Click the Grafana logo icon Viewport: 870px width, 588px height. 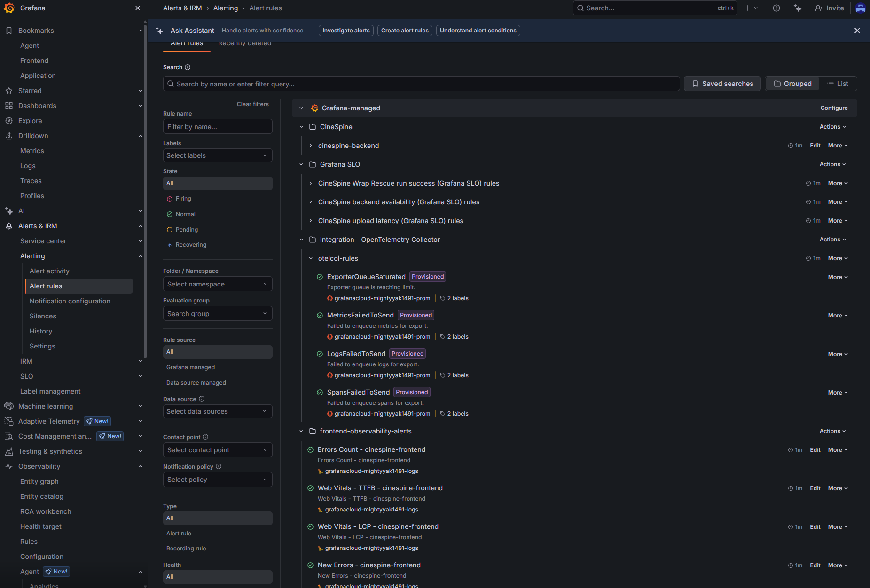9,8
